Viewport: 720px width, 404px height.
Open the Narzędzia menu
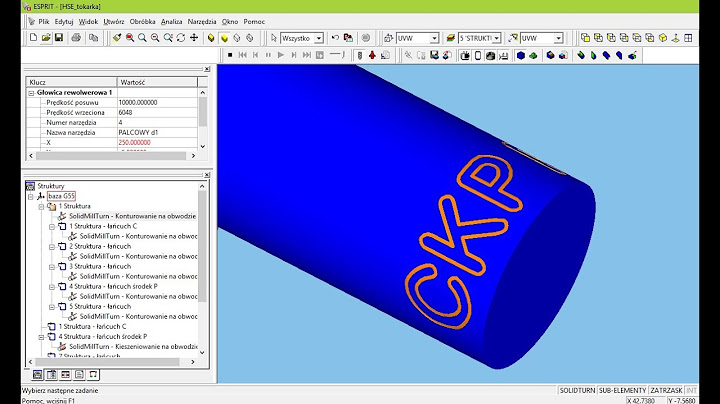[x=202, y=22]
